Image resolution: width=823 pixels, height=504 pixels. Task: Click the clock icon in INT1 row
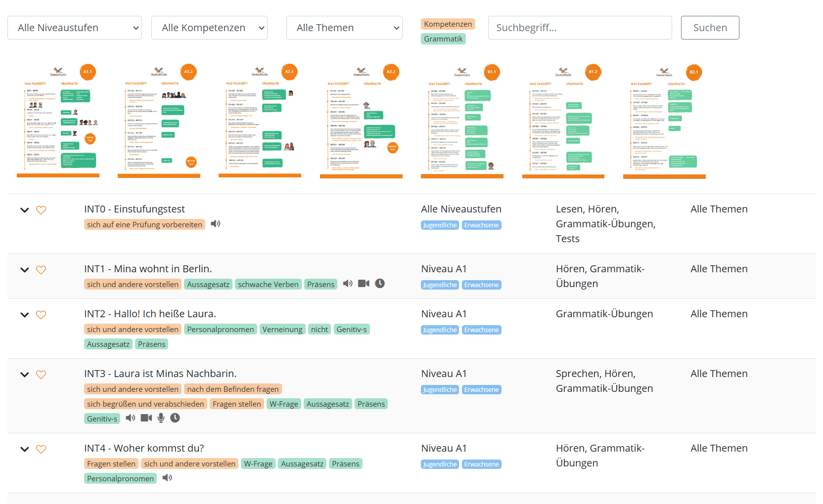pyautogui.click(x=380, y=284)
